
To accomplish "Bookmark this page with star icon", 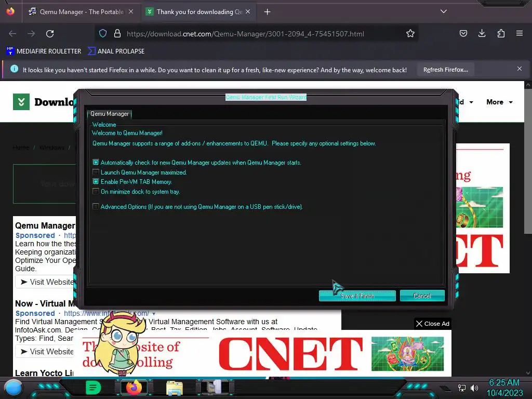I will 410,34.
